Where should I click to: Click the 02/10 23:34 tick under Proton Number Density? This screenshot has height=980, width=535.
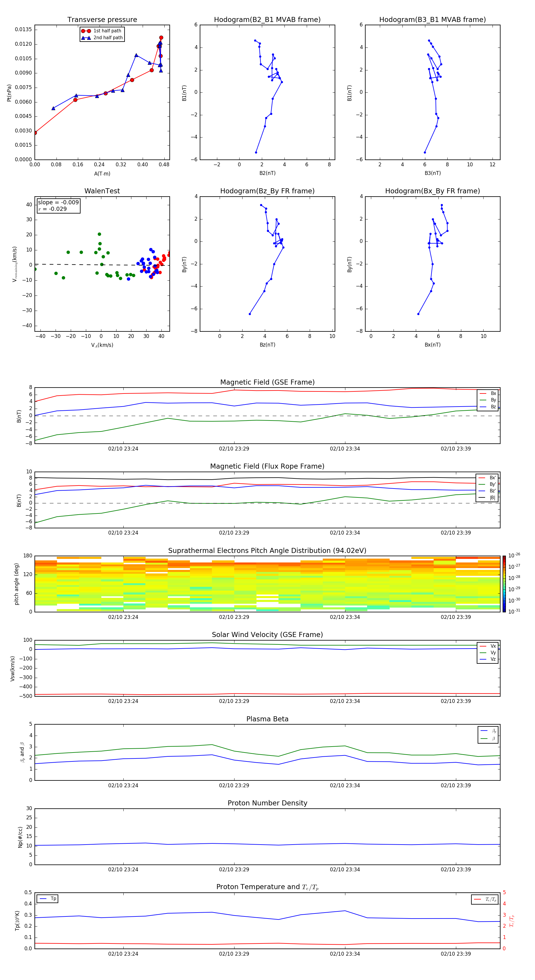coord(345,870)
